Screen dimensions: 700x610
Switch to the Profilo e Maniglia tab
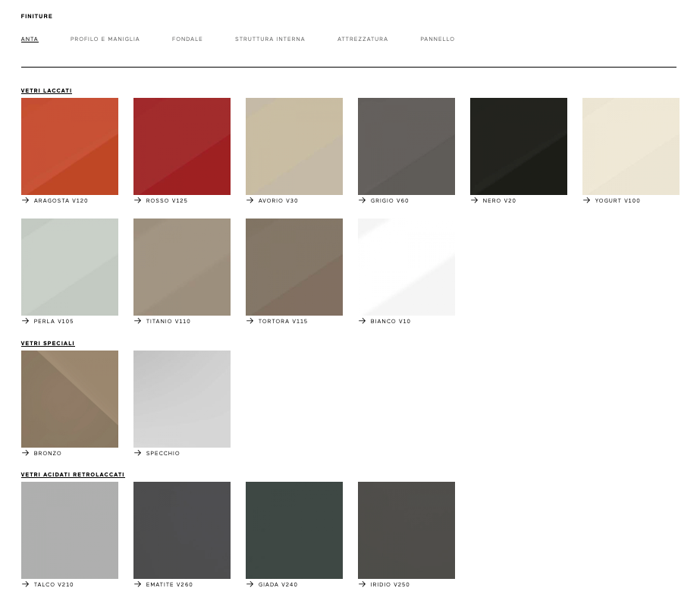click(105, 39)
